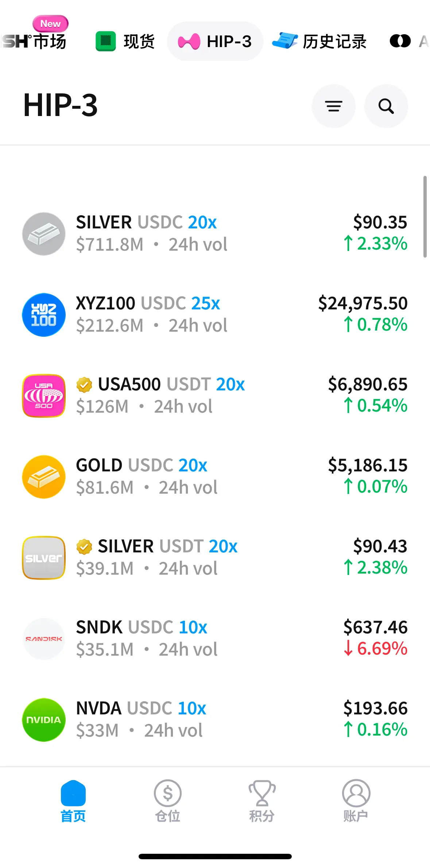Go to the 仓位 positions tab
Screen dimensions: 430x868
click(167, 801)
